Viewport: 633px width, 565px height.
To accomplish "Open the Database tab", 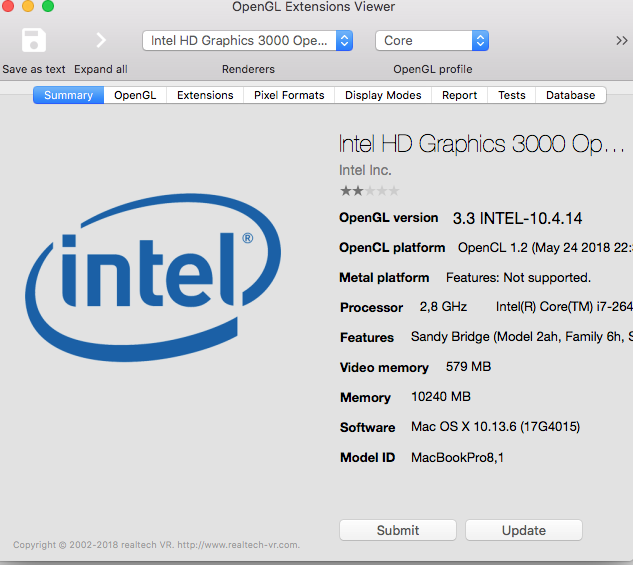I will tap(570, 95).
